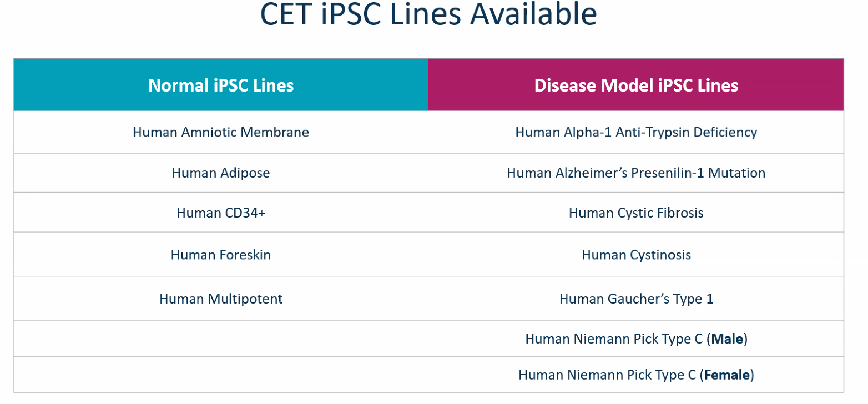Open the Human Foreskin entry
The height and width of the screenshot is (404, 868).
pos(221,255)
